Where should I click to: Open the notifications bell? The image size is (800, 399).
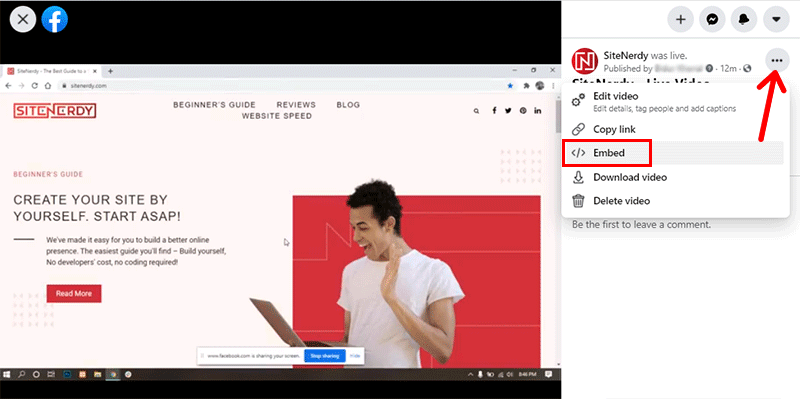(744, 20)
